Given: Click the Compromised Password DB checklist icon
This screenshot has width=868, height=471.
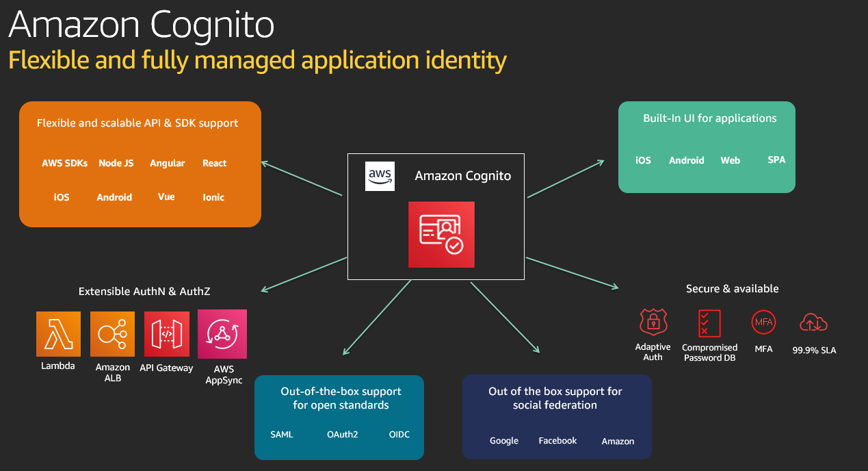Looking at the screenshot, I should (x=709, y=322).
